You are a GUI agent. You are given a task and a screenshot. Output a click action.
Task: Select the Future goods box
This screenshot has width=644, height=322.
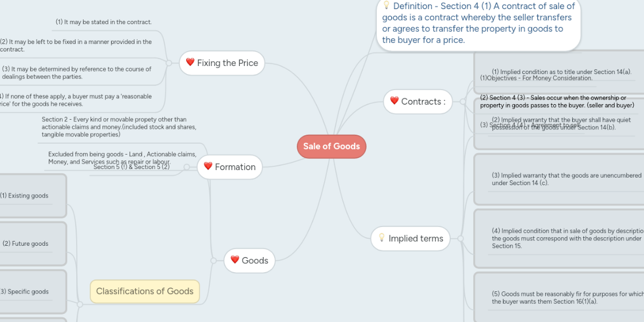(32, 244)
